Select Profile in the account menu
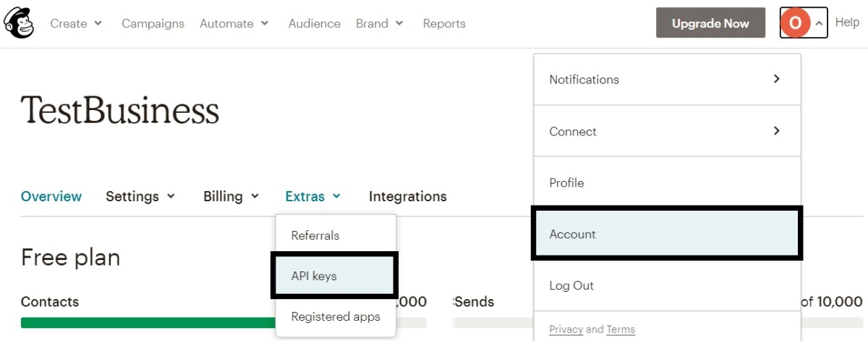The image size is (868, 341). [x=667, y=182]
